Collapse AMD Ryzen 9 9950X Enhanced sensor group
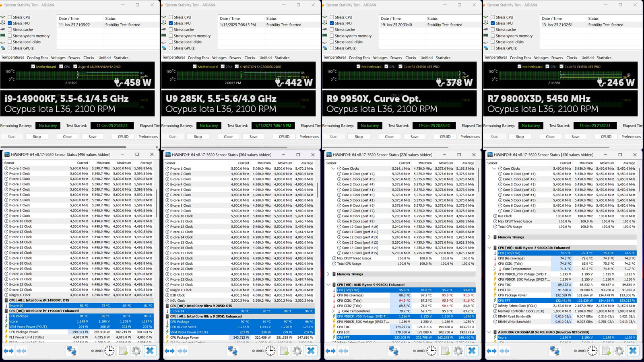The height and width of the screenshot is (362, 644). [328, 284]
